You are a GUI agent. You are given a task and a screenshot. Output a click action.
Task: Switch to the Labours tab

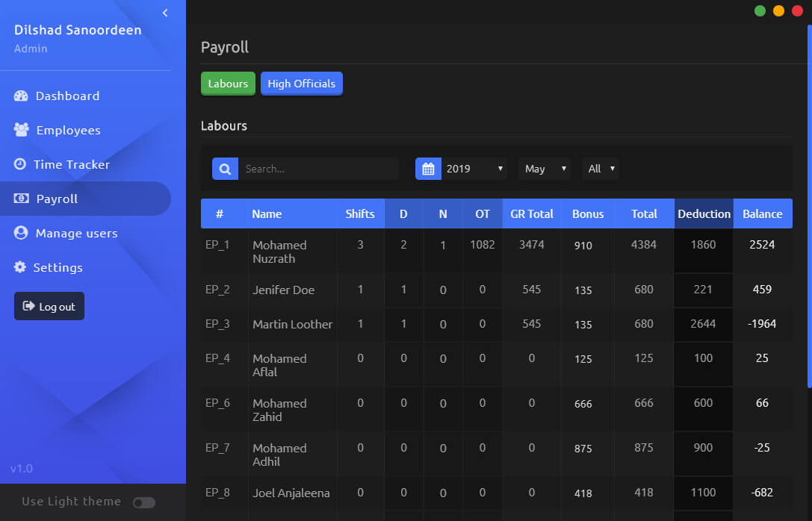point(228,84)
